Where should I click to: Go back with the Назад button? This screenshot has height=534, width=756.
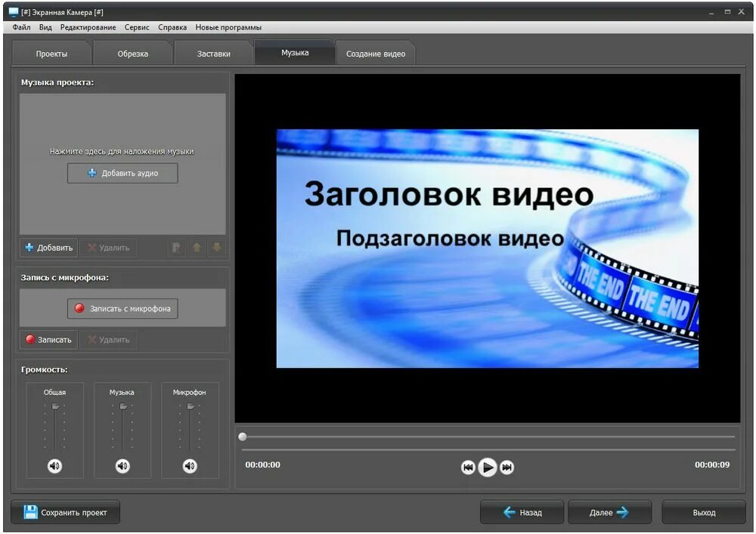coord(522,512)
